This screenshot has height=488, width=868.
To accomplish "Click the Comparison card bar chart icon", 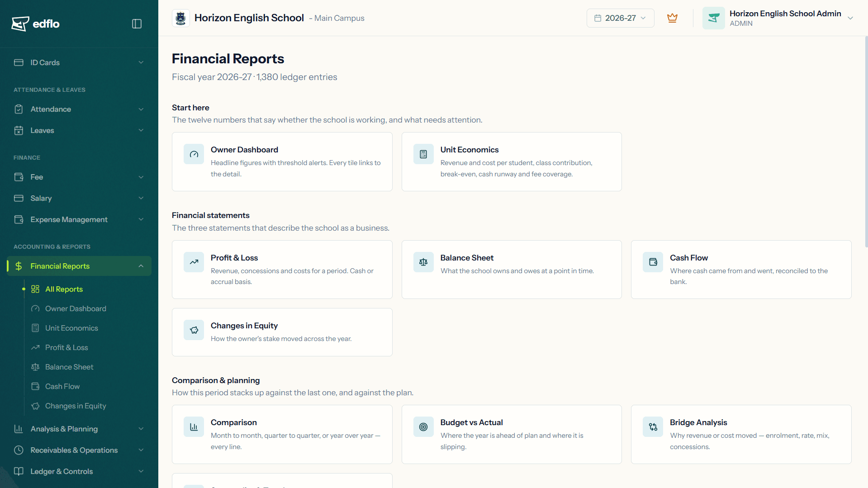I will point(194,427).
